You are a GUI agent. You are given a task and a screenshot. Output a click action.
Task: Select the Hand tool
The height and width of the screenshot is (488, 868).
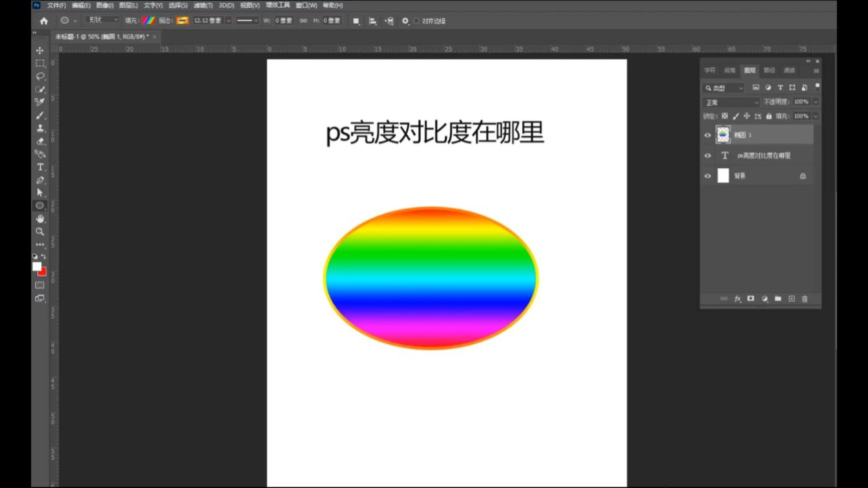(39, 218)
